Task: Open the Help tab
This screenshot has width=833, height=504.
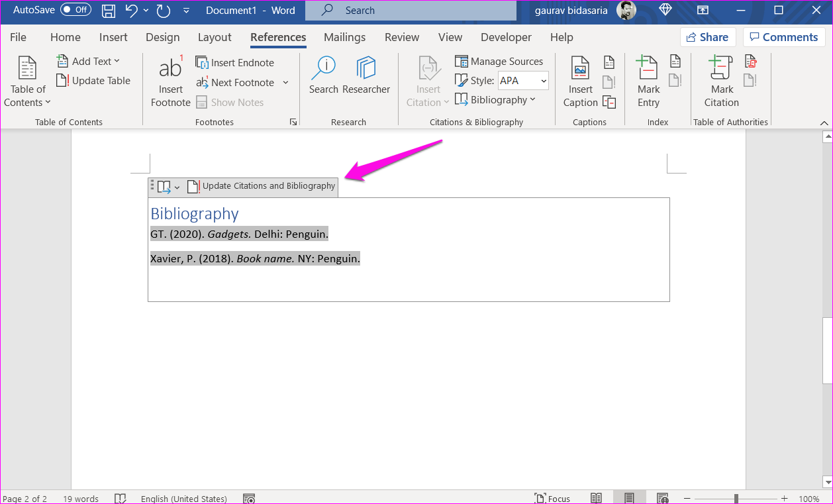Action: 562,37
